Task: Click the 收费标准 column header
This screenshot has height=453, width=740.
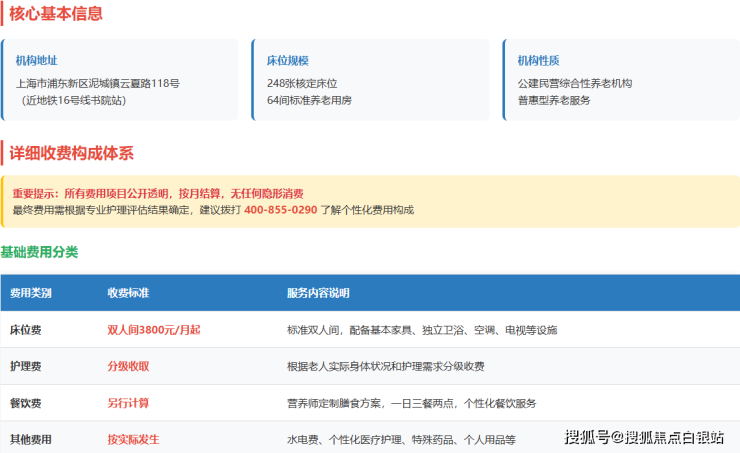Action: (x=128, y=293)
